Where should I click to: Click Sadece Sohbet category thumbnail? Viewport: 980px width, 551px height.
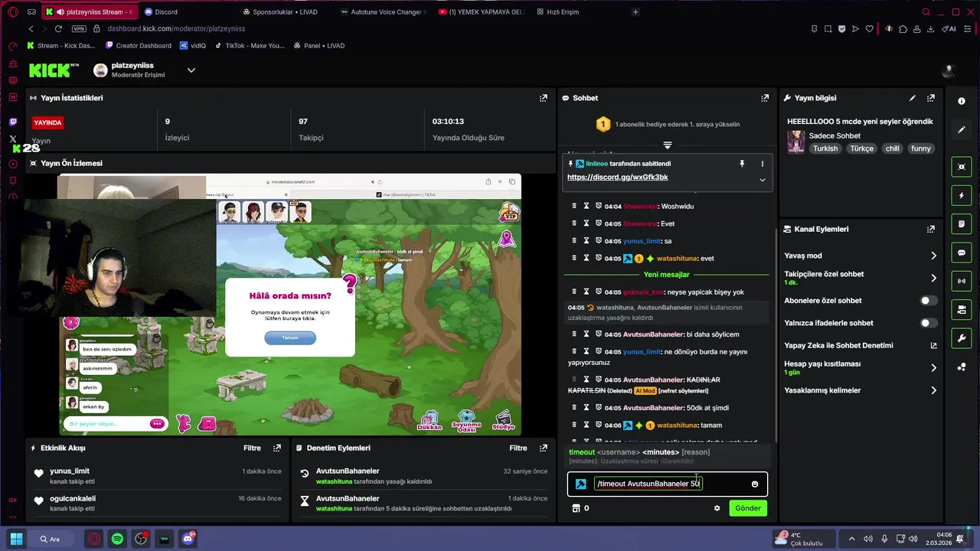coord(796,142)
